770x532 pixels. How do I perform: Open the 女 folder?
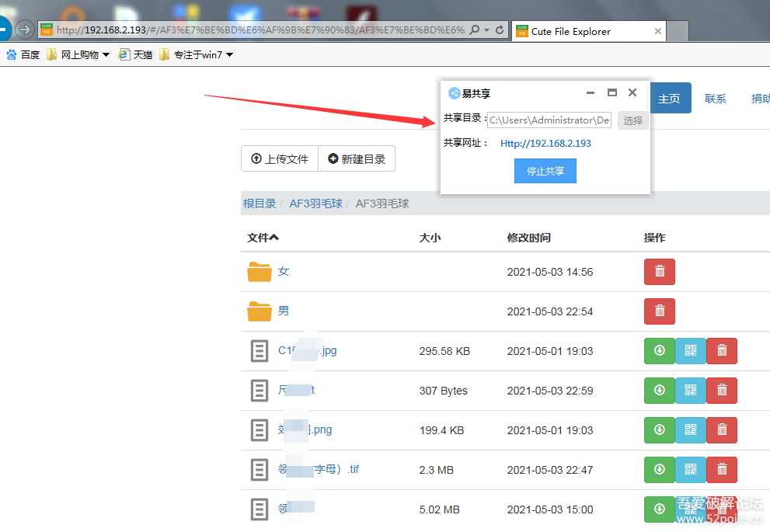283,272
